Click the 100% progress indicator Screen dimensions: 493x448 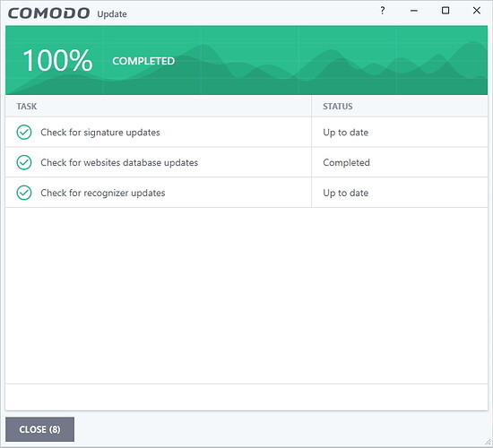click(58, 60)
